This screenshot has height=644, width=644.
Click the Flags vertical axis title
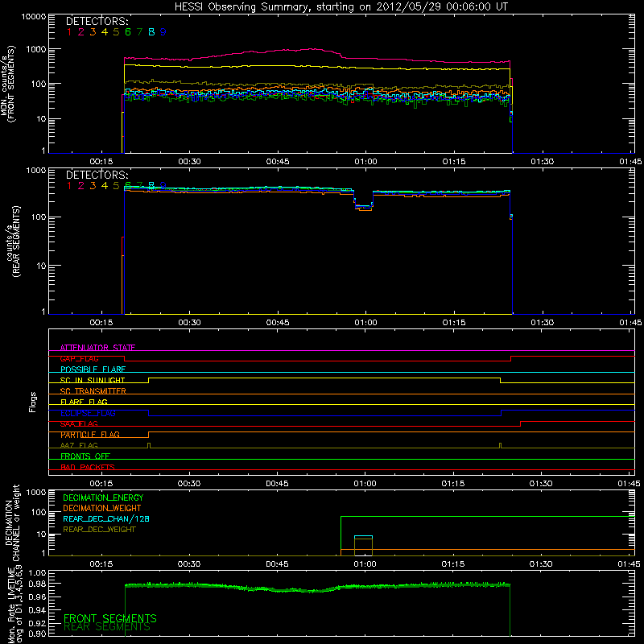[x=32, y=402]
